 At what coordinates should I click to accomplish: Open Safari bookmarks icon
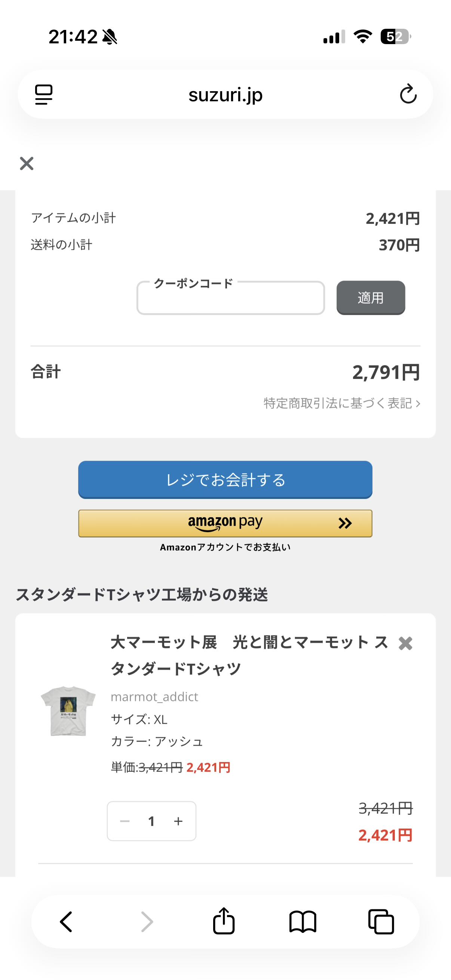point(303,922)
